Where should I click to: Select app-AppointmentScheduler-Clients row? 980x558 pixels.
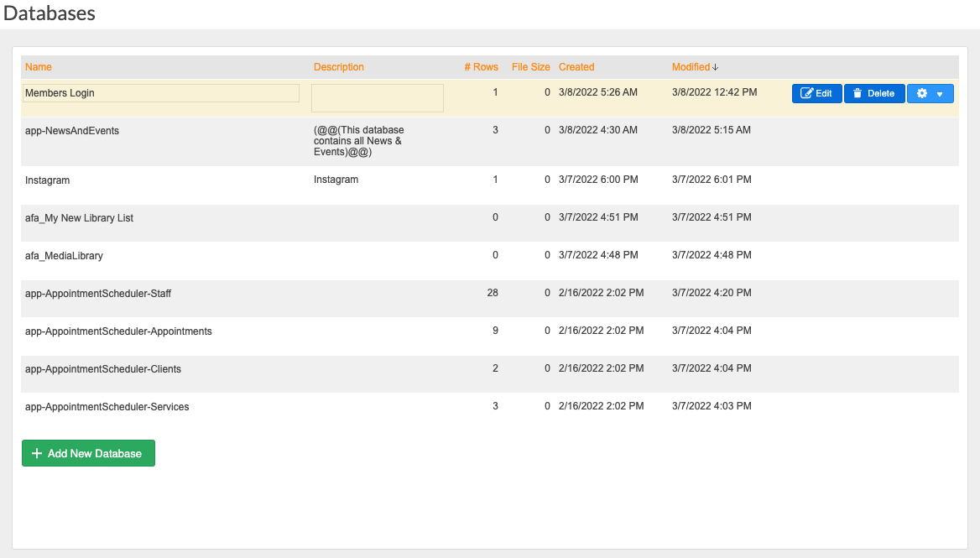[103, 369]
